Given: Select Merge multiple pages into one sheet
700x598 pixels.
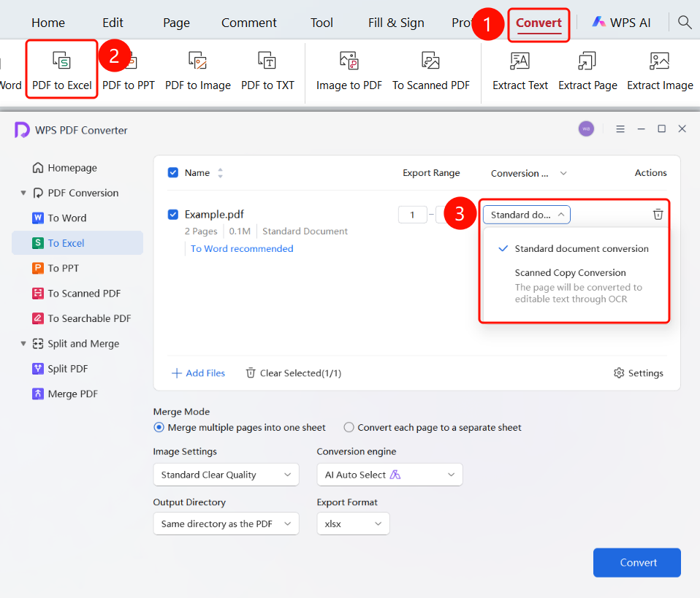Looking at the screenshot, I should [x=159, y=428].
